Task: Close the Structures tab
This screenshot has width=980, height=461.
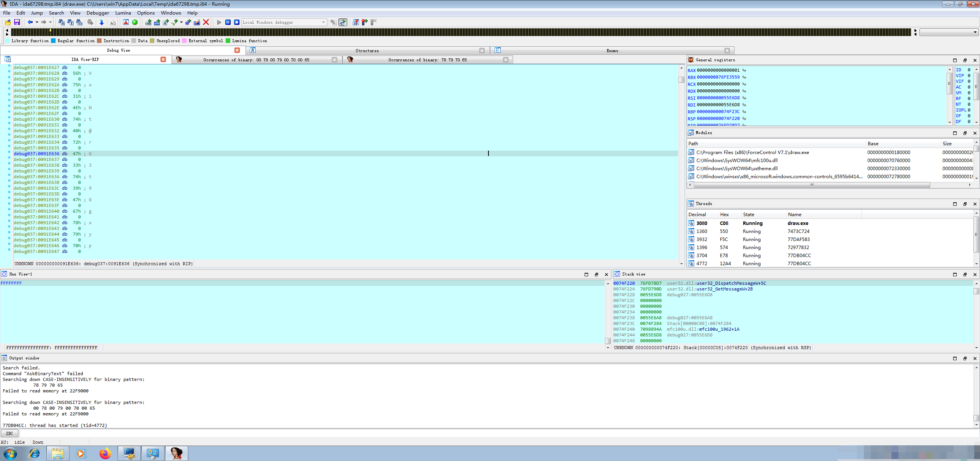Action: coord(482,51)
